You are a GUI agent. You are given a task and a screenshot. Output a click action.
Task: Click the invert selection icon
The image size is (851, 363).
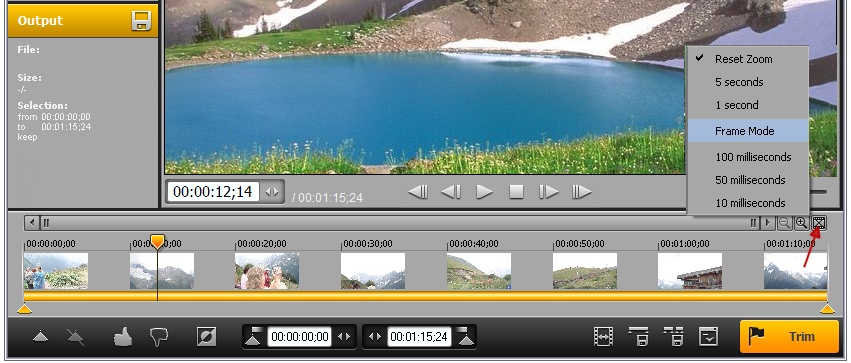point(207,337)
